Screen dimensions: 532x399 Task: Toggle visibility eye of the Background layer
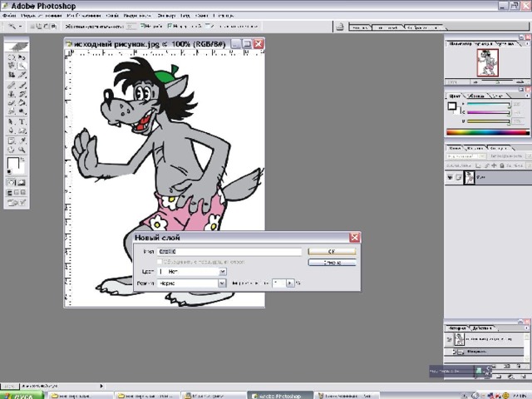tap(450, 177)
